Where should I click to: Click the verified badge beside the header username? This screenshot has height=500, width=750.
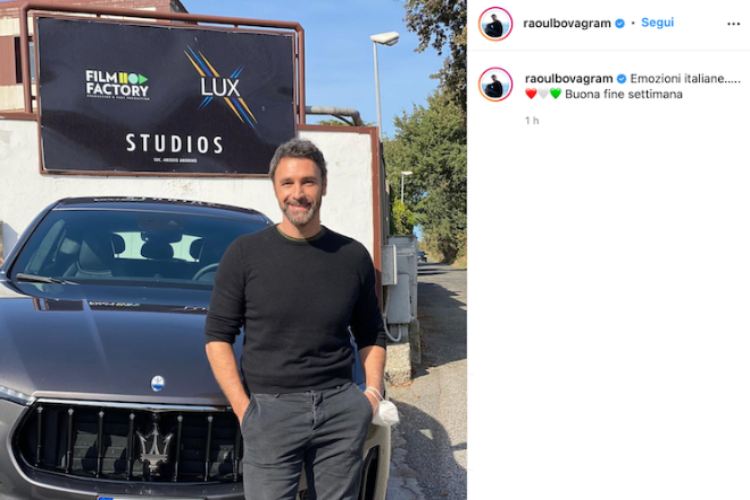point(620,23)
